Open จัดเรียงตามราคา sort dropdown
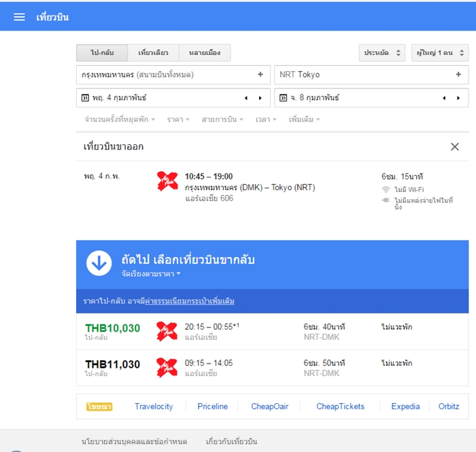The height and width of the screenshot is (452, 476). point(151,274)
